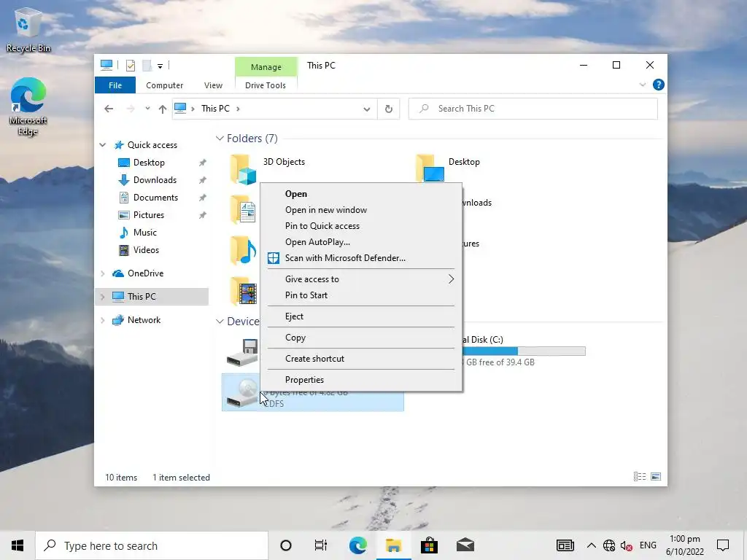
Task: Expand the OneDrive tree node
Action: pyautogui.click(x=102, y=273)
